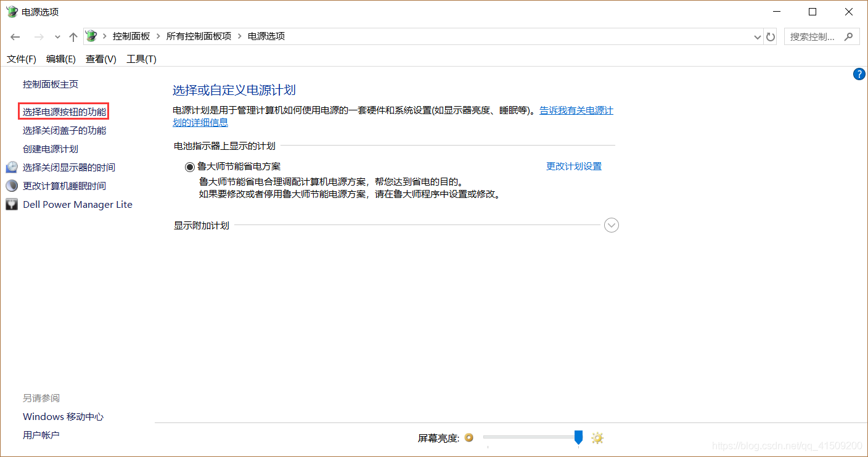The height and width of the screenshot is (457, 868).
Task: Go to 控制面板主页
Action: point(51,84)
